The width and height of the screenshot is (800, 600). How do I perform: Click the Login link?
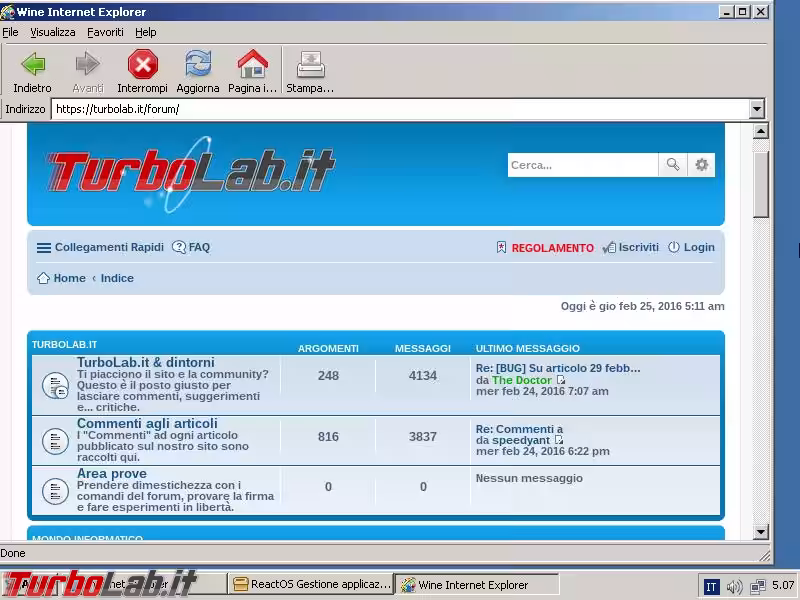coord(699,247)
